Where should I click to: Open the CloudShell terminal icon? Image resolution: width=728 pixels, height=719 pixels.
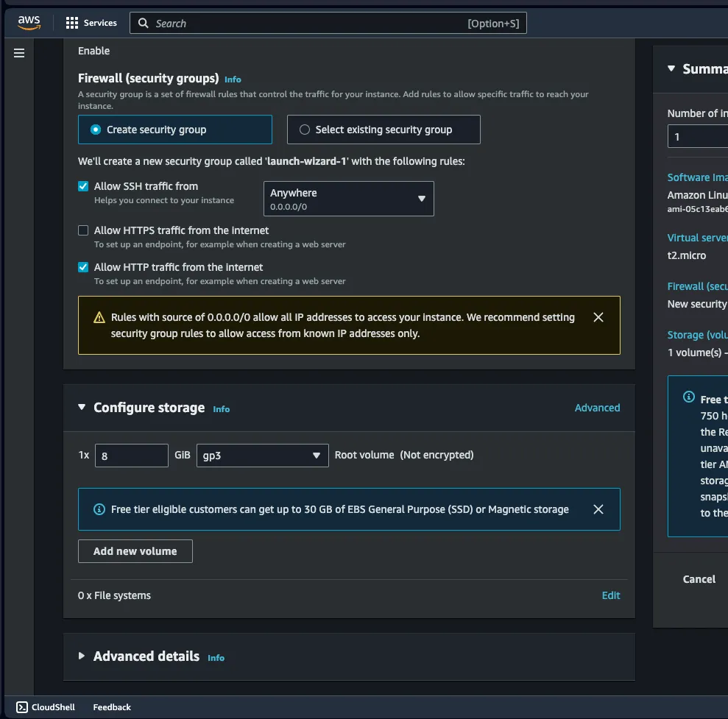coord(22,707)
